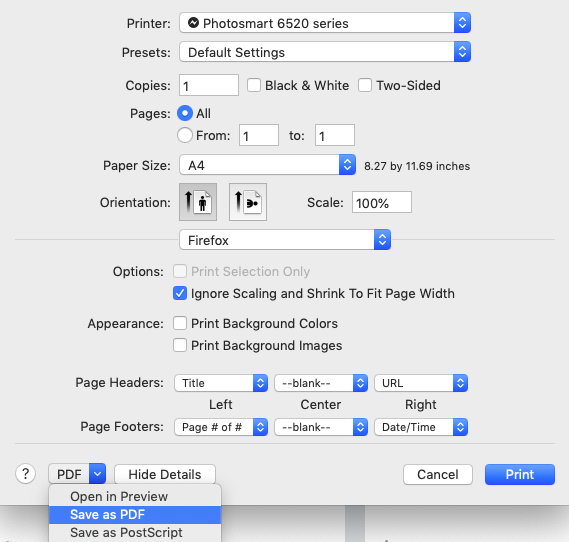This screenshot has height=542, width=569.
Task: Click the Presets popup stepper arrows
Action: tap(462, 52)
